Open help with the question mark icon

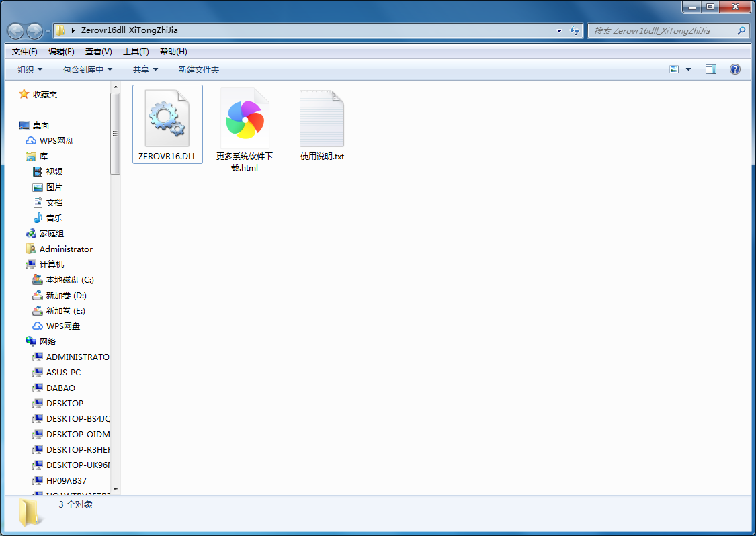(734, 69)
